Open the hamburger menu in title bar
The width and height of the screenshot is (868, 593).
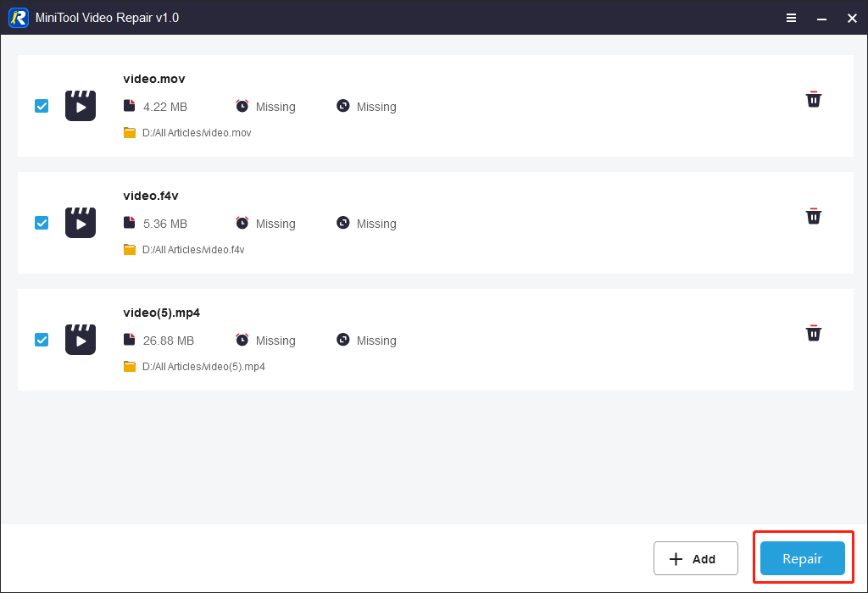pos(791,19)
